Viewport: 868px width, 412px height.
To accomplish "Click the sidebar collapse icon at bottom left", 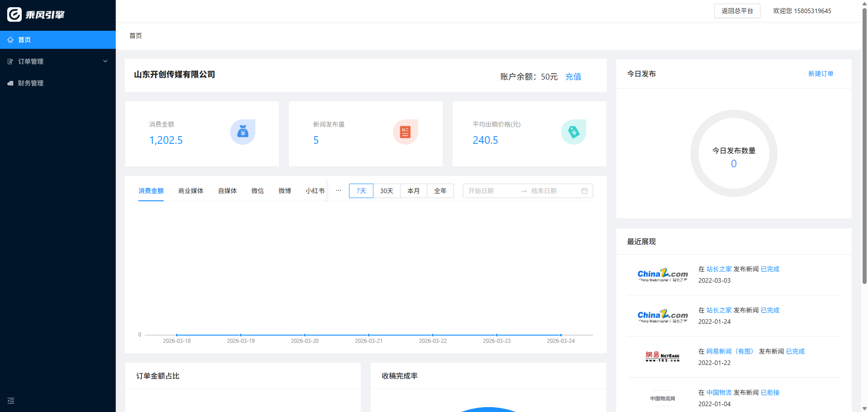I will (11, 401).
